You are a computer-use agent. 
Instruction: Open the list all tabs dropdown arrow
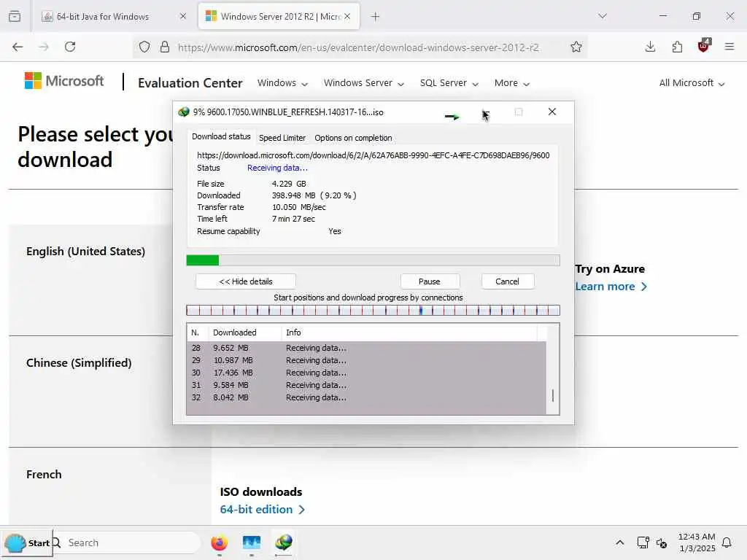(x=603, y=16)
